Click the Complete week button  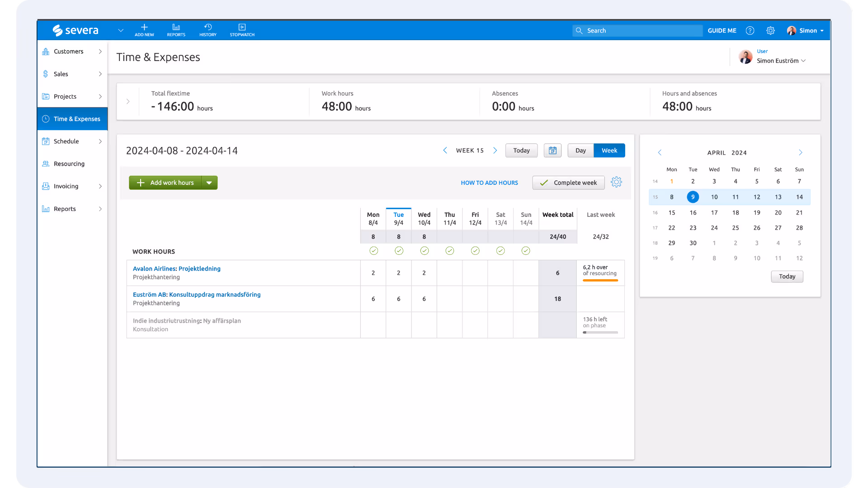[568, 183]
